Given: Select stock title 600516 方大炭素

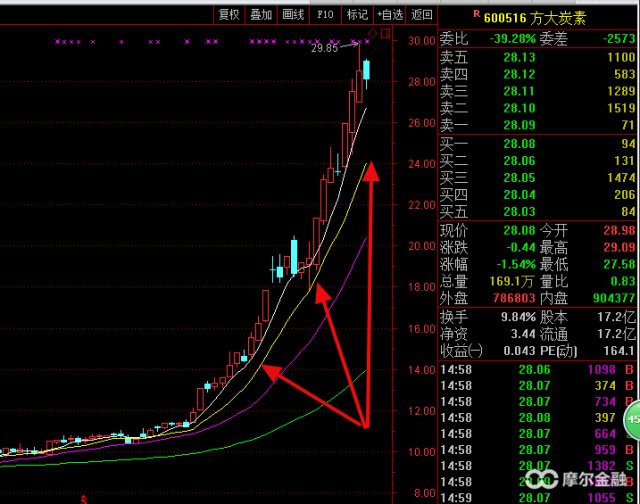Looking at the screenshot, I should click(x=535, y=16).
